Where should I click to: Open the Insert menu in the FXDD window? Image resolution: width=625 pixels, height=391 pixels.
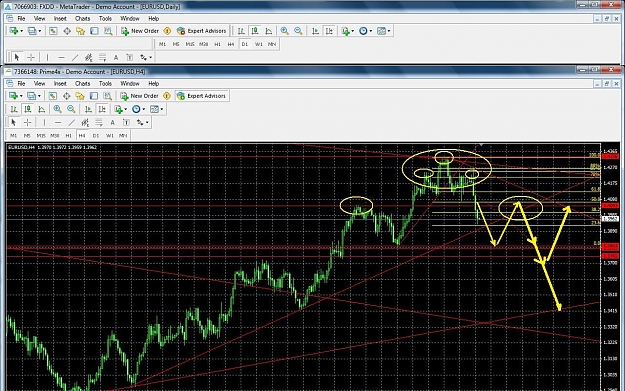60,19
